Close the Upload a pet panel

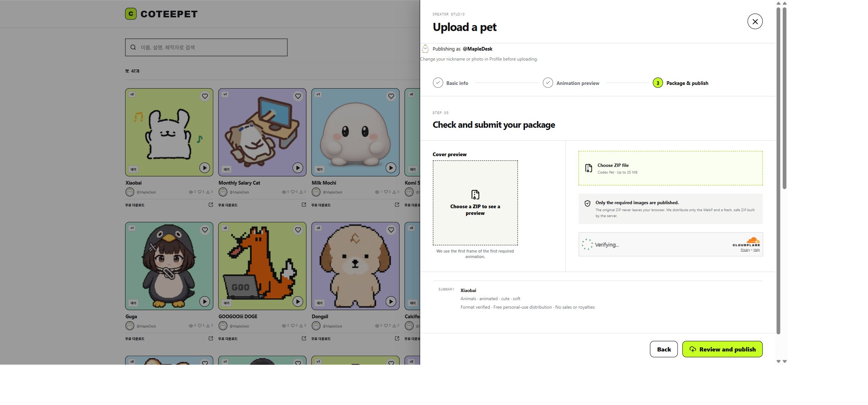(x=755, y=21)
